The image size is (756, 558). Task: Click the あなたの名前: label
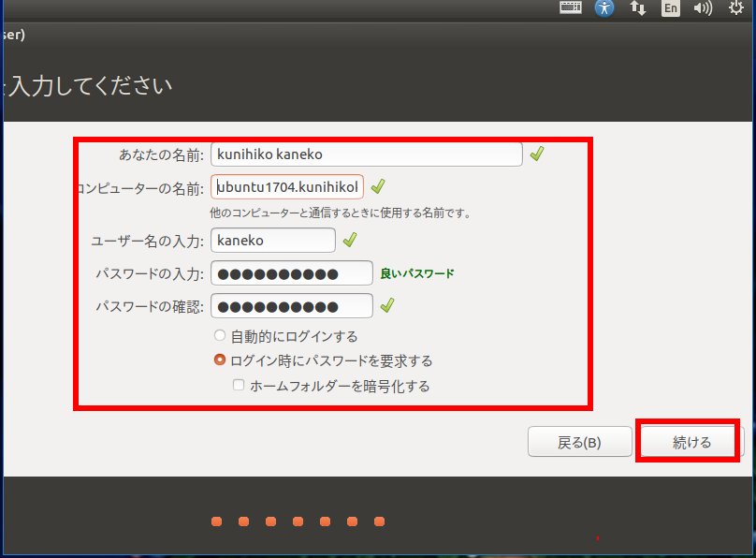(162, 154)
